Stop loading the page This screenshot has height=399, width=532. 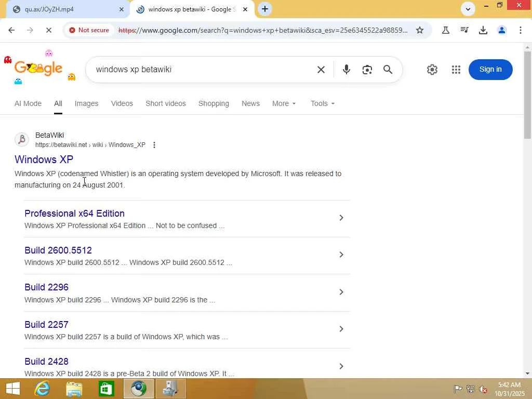click(x=48, y=30)
